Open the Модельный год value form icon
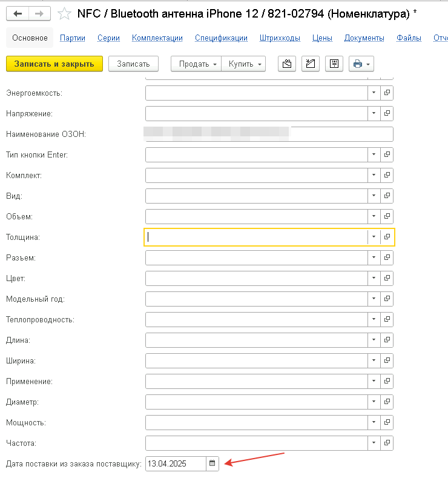Viewport: 448px width, 478px height. click(x=387, y=299)
